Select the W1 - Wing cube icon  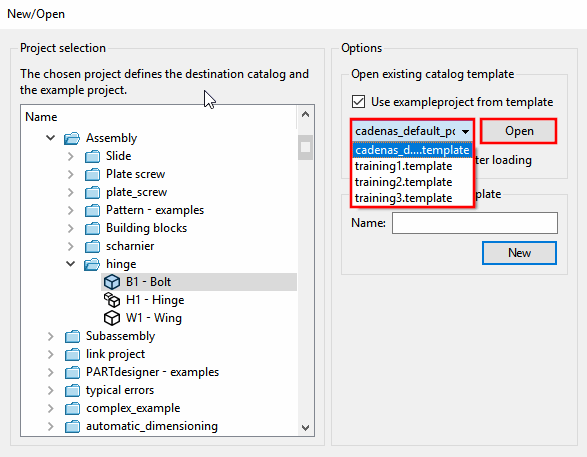point(112,318)
